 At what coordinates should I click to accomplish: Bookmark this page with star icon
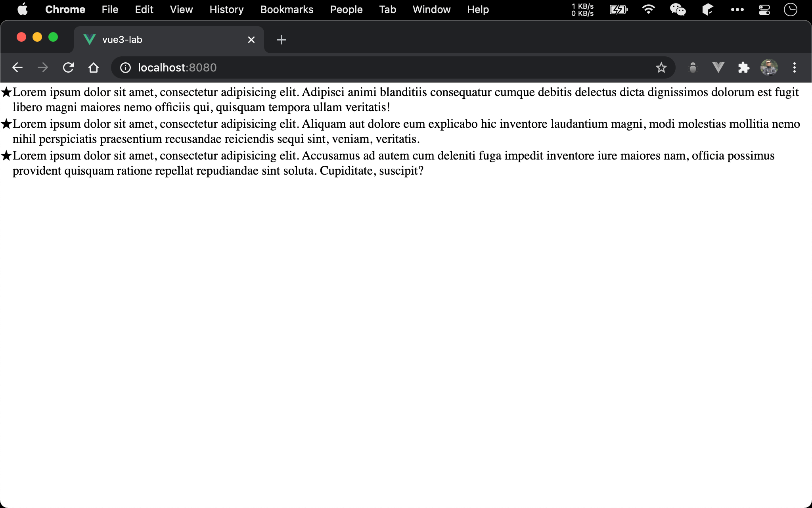pyautogui.click(x=661, y=68)
